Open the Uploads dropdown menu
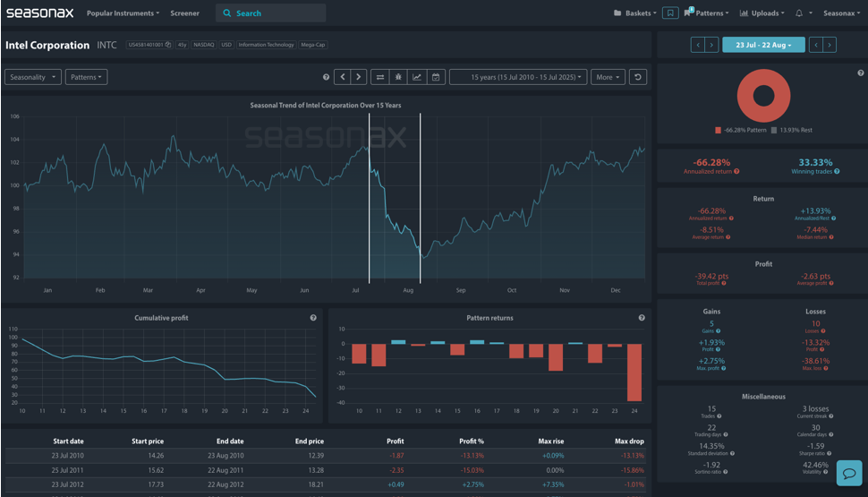This screenshot has height=497, width=868. (762, 13)
